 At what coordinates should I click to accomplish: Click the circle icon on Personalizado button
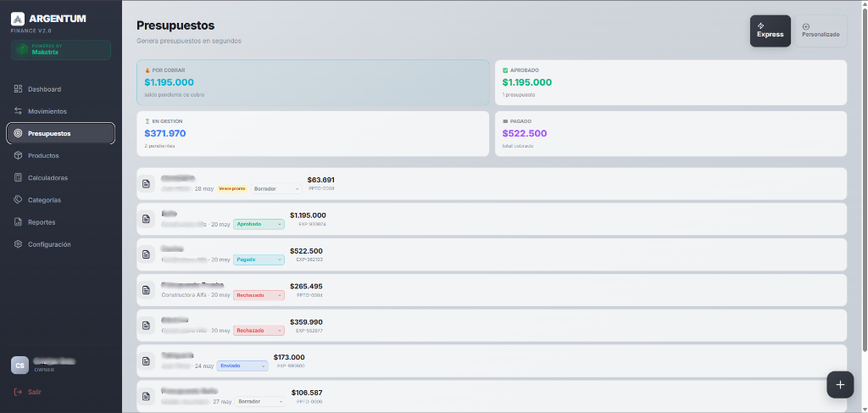point(805,26)
